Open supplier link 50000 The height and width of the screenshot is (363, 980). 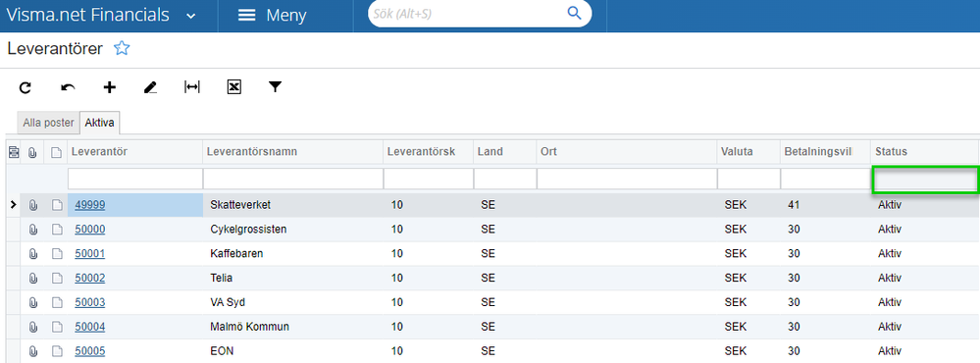[x=90, y=230]
